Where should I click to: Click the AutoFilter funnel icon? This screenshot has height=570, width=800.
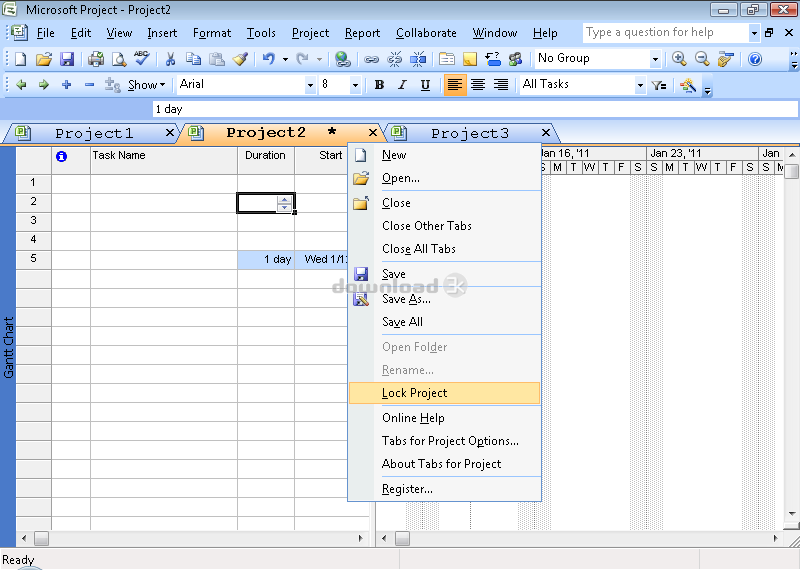coord(659,85)
